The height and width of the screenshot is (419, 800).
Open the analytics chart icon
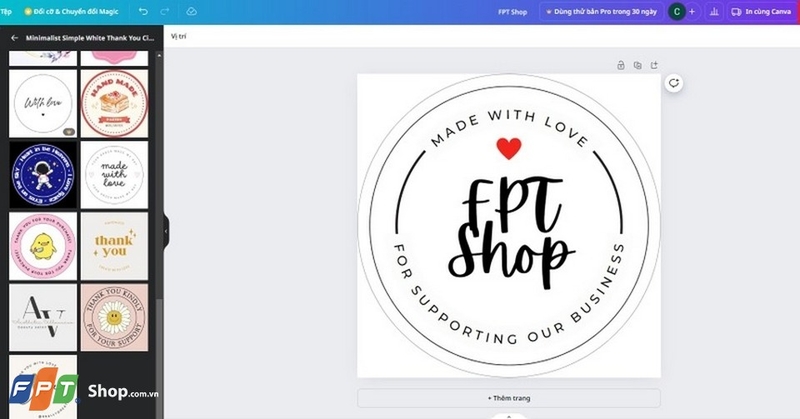(714, 11)
